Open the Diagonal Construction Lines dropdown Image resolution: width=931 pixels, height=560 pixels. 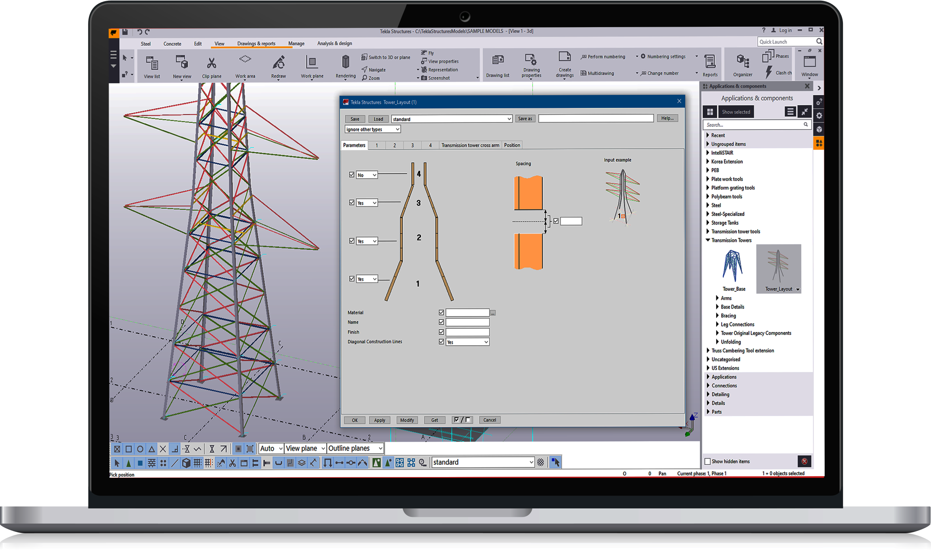pos(467,342)
